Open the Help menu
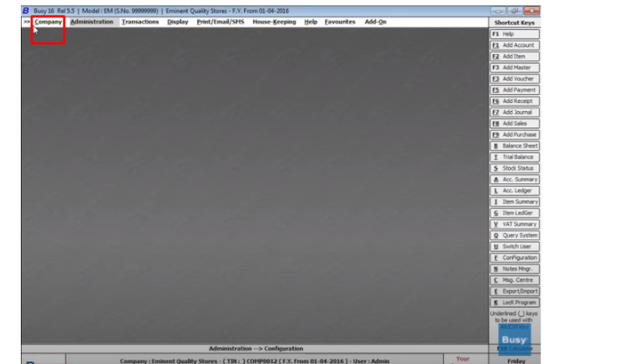Viewport: 622px width, 364px height. [x=311, y=22]
